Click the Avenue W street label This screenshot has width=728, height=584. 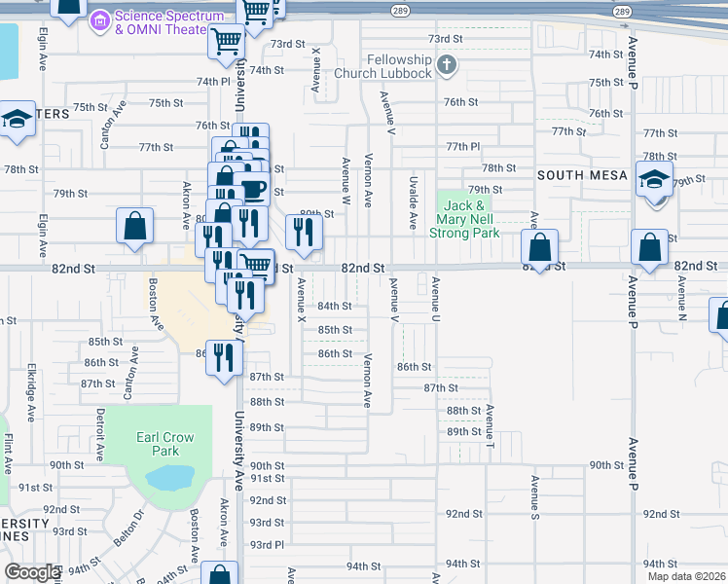[x=346, y=181]
